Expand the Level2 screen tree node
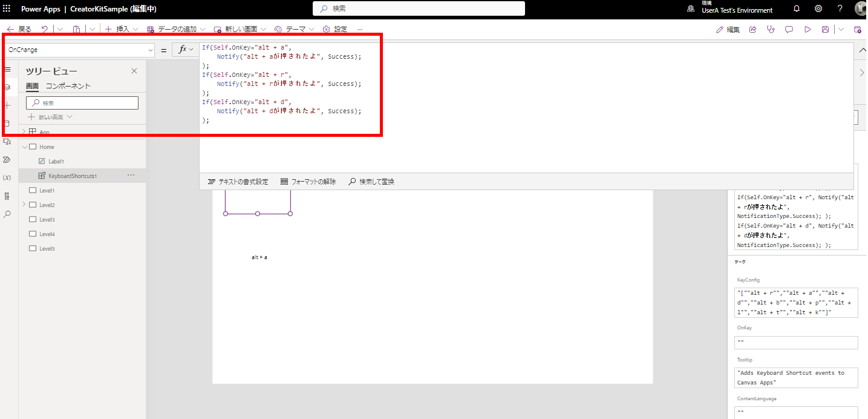 tap(24, 205)
